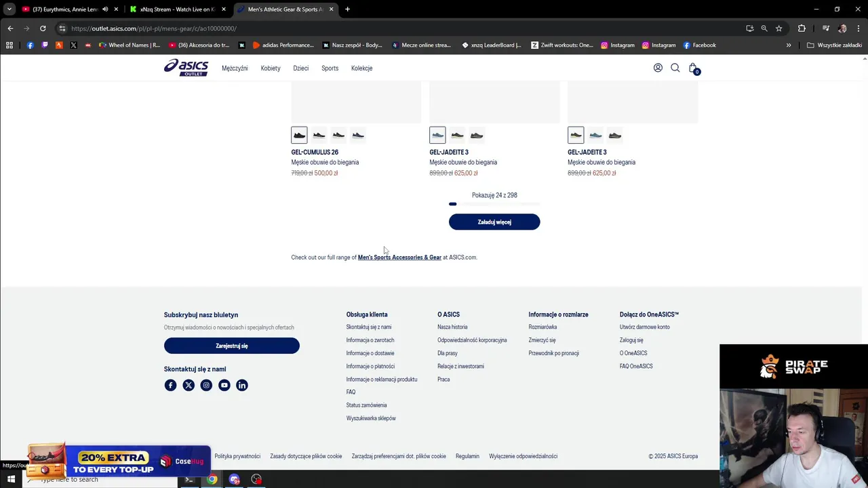Open ASICS YouTube footer icon
Viewport: 868px width, 488px height.
click(x=224, y=385)
